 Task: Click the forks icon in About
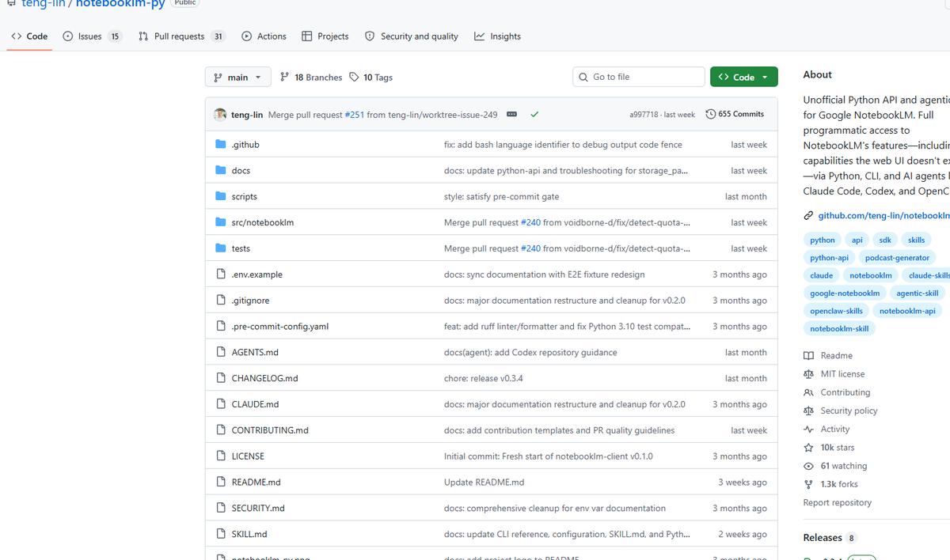click(x=808, y=484)
